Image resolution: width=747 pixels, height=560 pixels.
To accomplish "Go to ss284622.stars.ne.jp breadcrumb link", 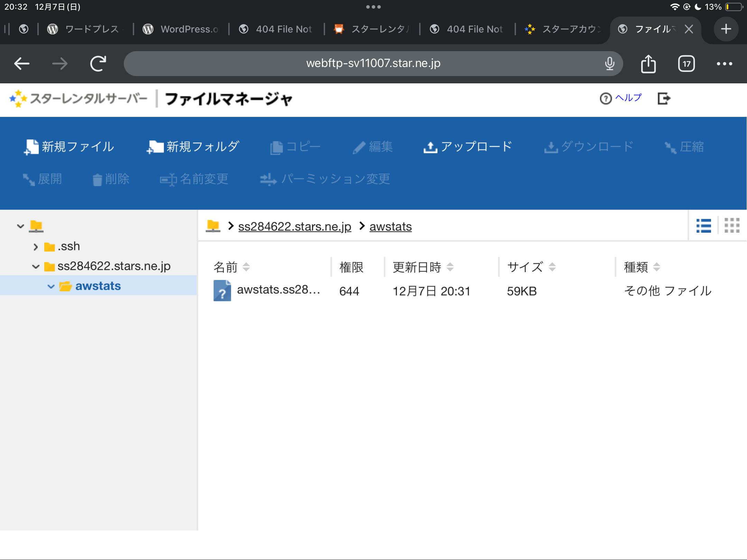I will click(295, 227).
